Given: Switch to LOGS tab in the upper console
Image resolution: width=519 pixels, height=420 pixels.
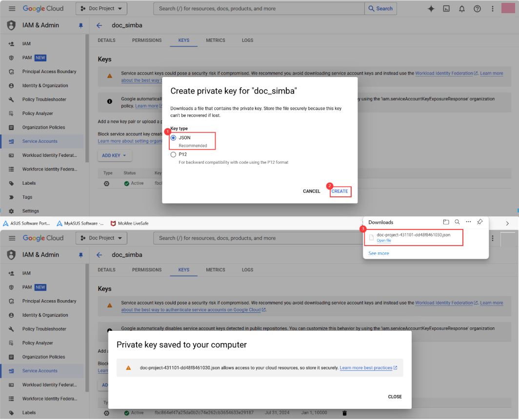Looking at the screenshot, I should click(248, 40).
